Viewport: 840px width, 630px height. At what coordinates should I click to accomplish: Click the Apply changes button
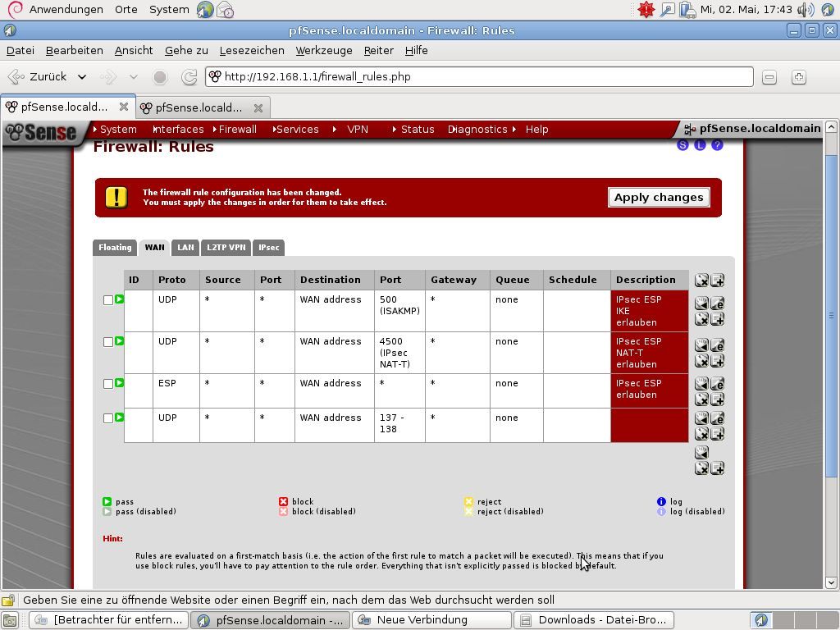[659, 197]
